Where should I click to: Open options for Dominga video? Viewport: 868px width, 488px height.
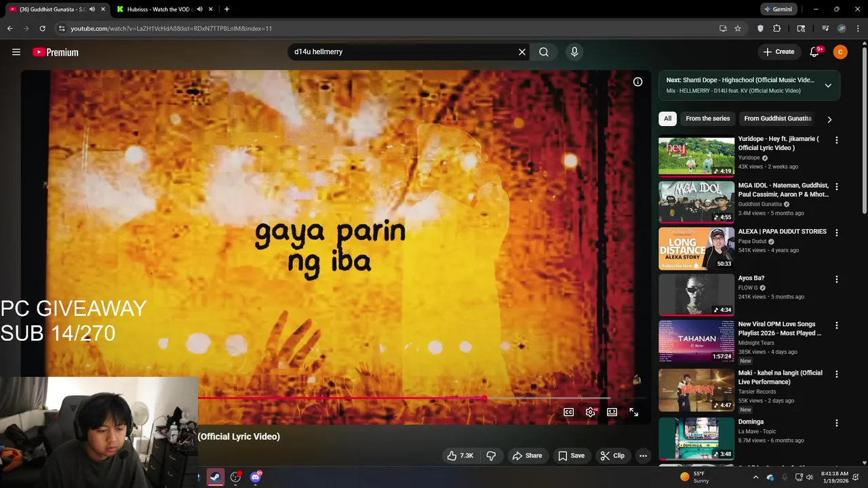pyautogui.click(x=836, y=423)
